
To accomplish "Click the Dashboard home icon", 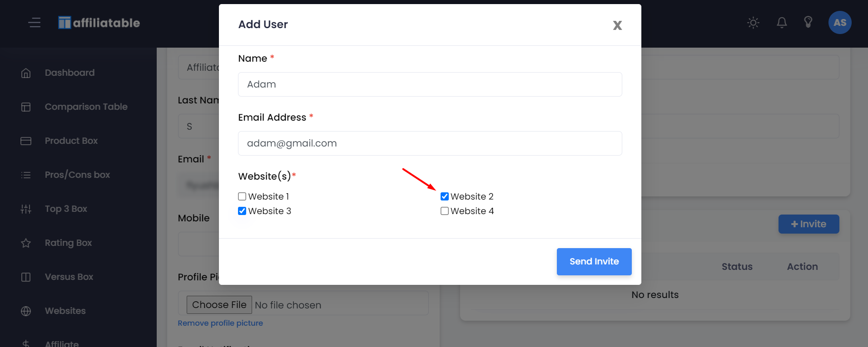I will (x=26, y=73).
